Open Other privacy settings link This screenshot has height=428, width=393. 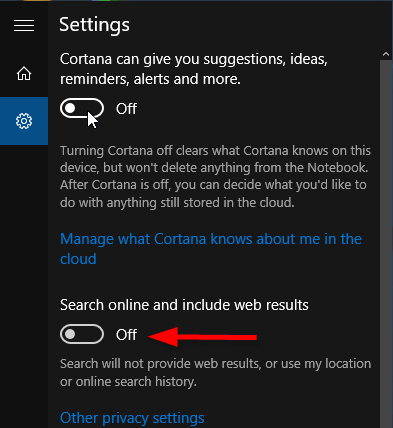point(132,418)
